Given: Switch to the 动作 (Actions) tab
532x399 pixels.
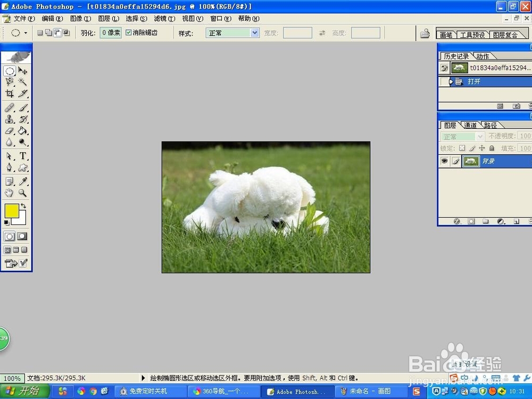Looking at the screenshot, I should click(483, 56).
